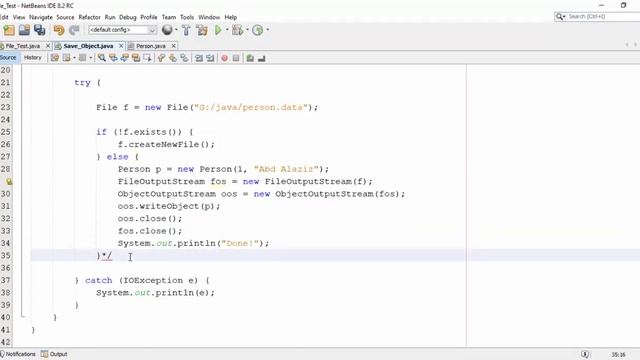Open the Notifications panel button
Screen dimensions: 640x360
click(18, 354)
